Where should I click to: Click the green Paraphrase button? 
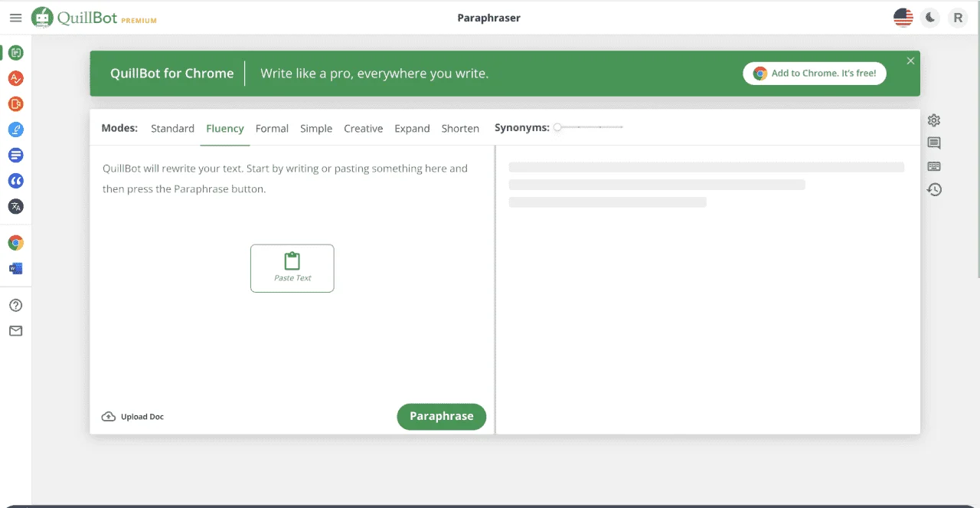(x=442, y=416)
